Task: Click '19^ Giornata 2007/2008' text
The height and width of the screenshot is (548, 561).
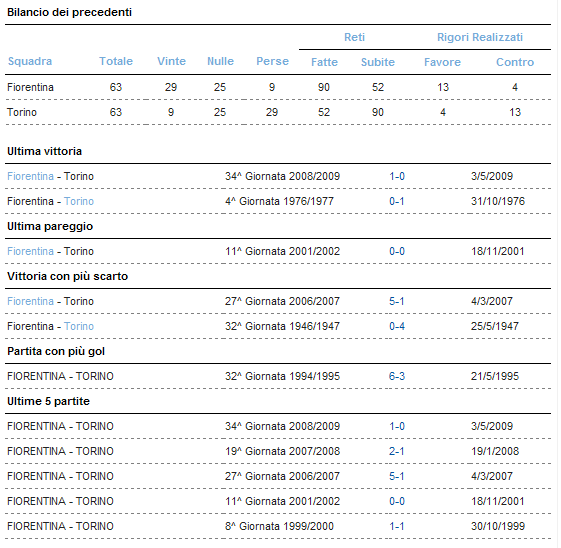Action: (282, 451)
